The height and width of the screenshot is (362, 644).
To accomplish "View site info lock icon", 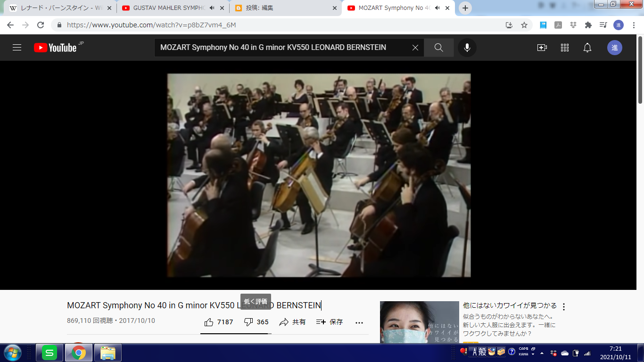I will tap(59, 25).
